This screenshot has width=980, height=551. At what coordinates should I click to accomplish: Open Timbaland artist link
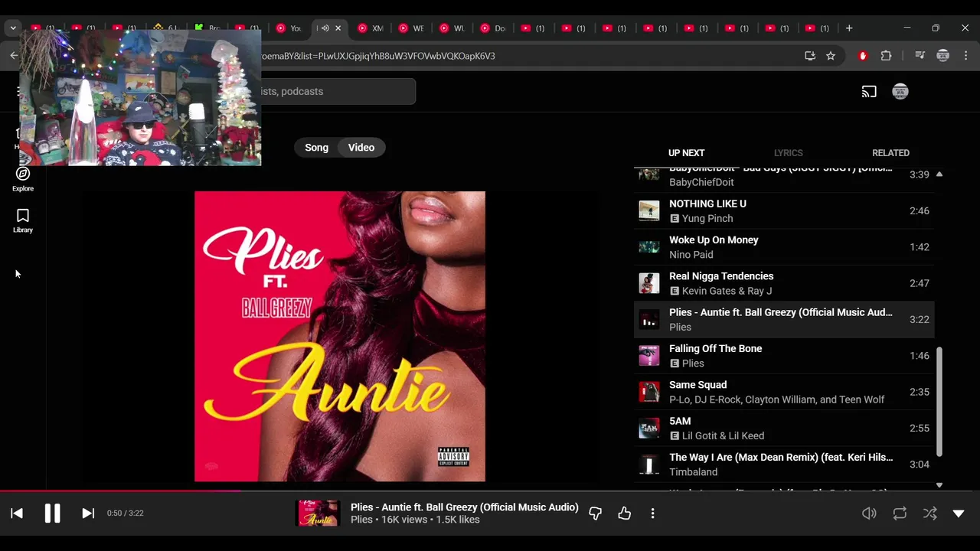693,472
